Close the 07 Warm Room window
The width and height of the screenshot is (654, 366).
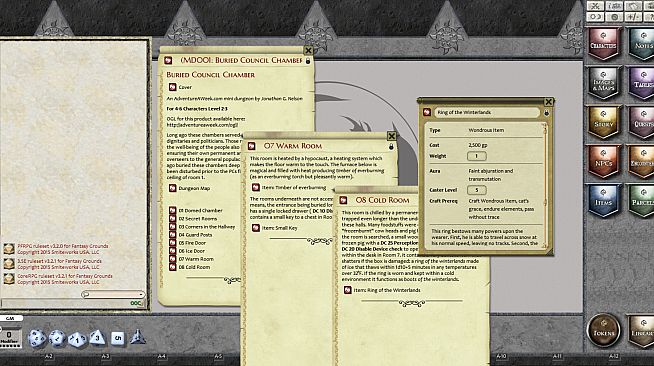tap(391, 136)
